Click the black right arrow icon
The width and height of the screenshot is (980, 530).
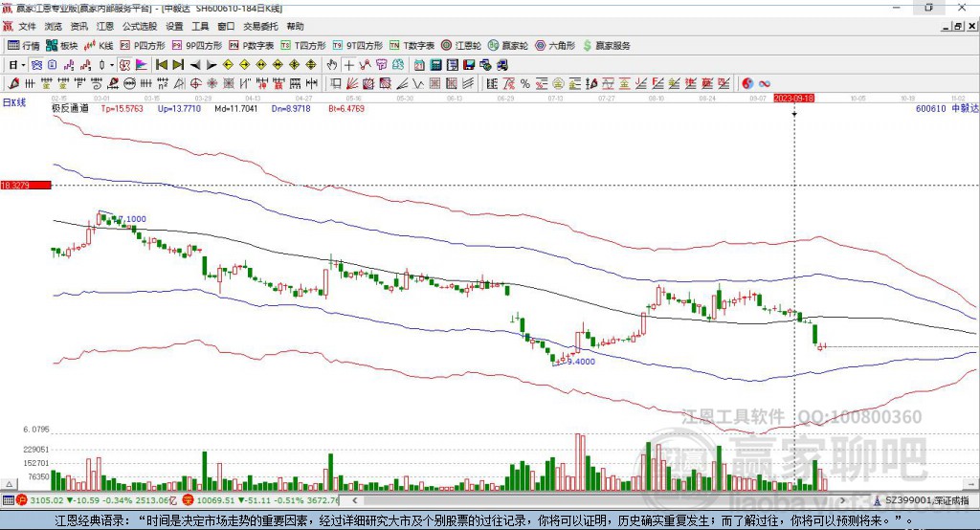[212, 65]
